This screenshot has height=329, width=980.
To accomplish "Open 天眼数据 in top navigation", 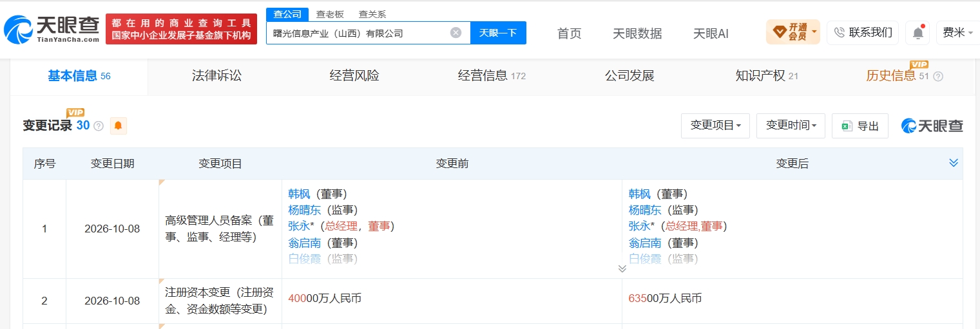I will point(637,33).
